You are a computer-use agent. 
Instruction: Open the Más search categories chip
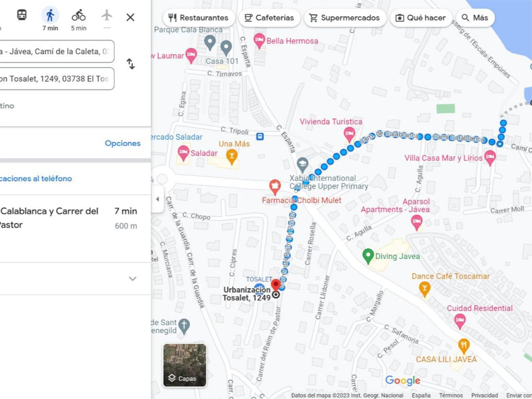point(475,18)
